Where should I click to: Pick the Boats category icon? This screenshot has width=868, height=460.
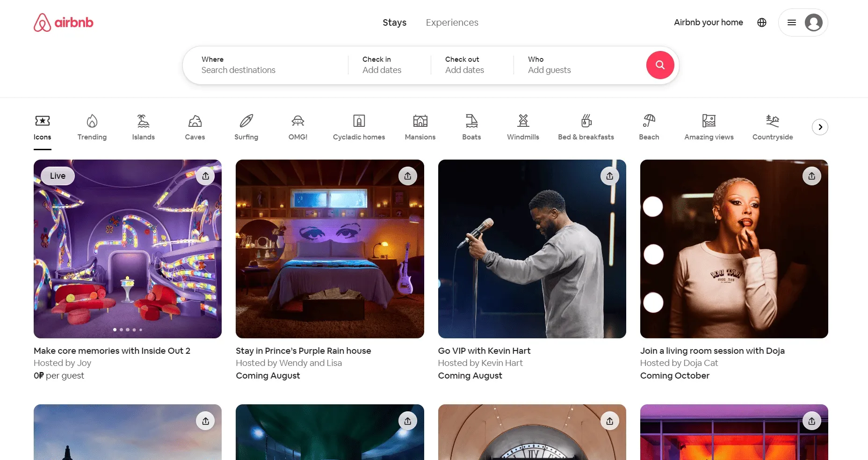pos(471,127)
